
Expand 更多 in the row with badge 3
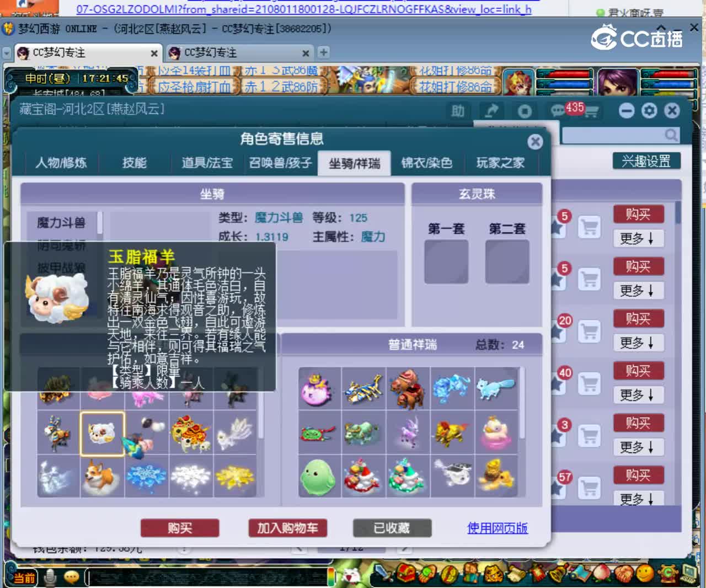tap(638, 447)
